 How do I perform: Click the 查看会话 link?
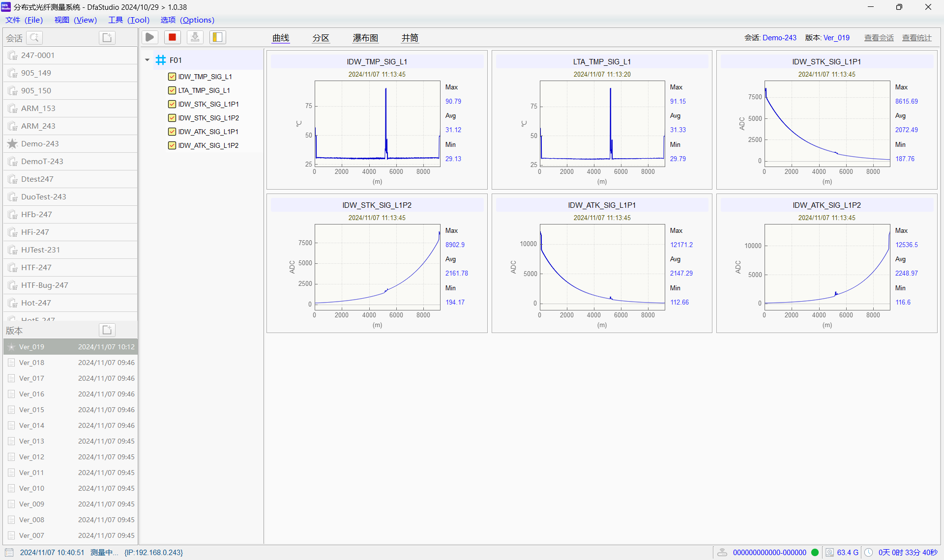(879, 38)
